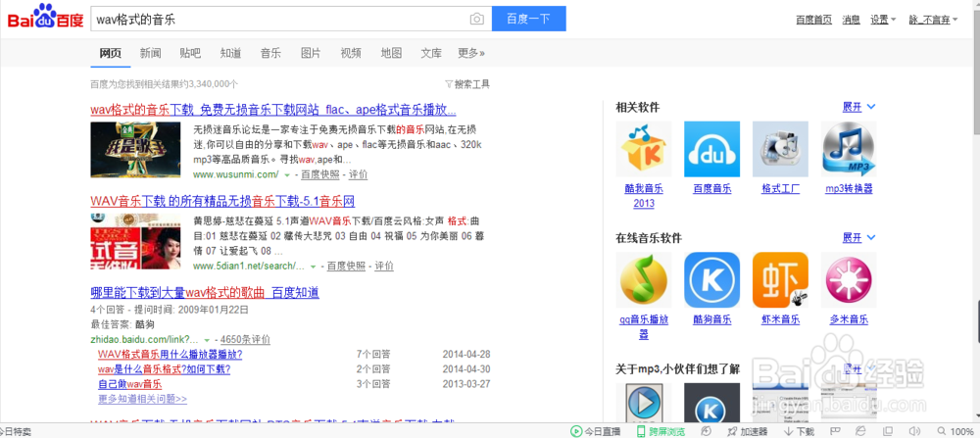Screen dimensions: 980x438
Task: Click the 跨屏浏览 phone icon
Action: tap(641, 431)
